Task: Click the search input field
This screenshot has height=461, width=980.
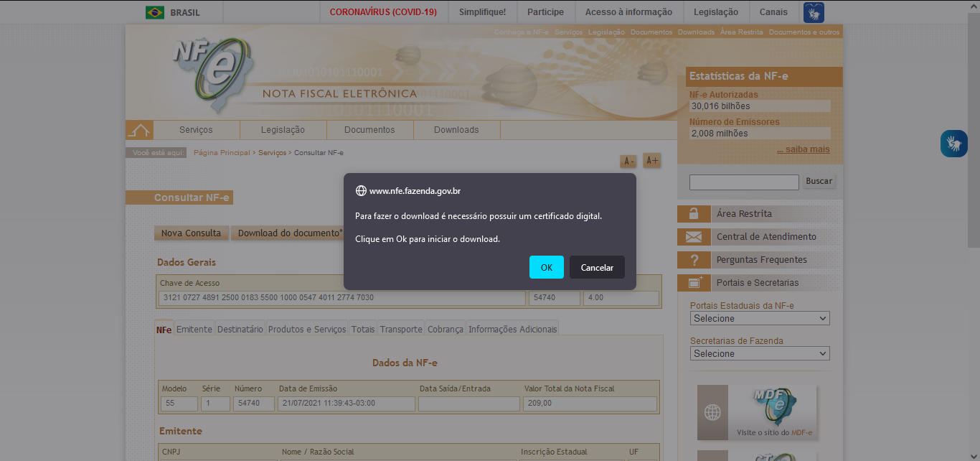Action: [744, 182]
